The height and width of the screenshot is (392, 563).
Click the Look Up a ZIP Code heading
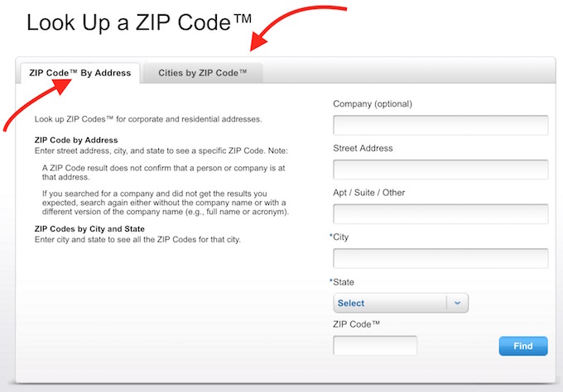[x=137, y=22]
